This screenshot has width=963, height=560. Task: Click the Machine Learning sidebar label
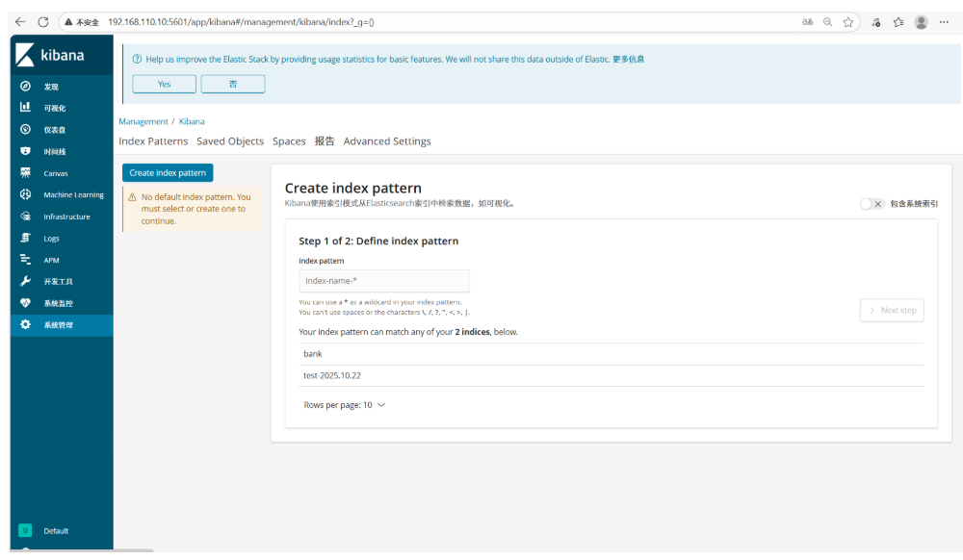coord(74,195)
